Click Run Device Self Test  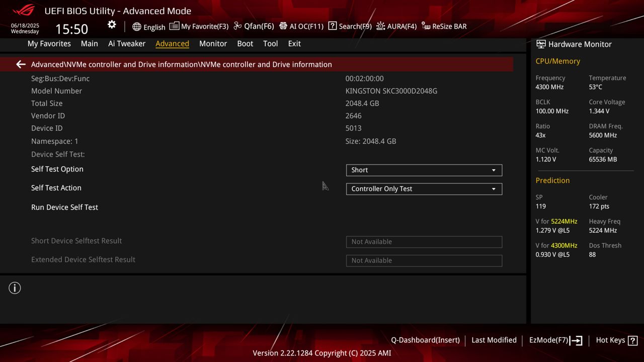(x=64, y=207)
